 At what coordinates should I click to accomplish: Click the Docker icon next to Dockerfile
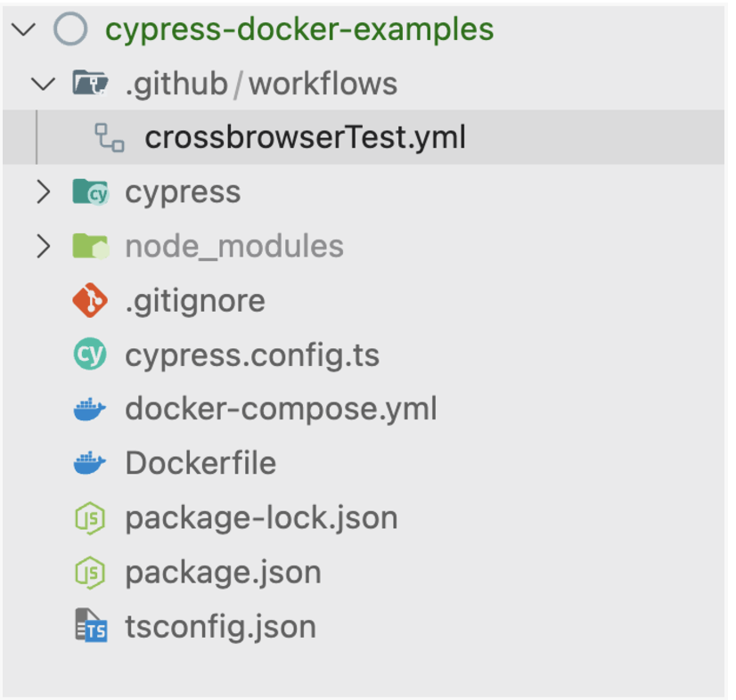pos(89,463)
